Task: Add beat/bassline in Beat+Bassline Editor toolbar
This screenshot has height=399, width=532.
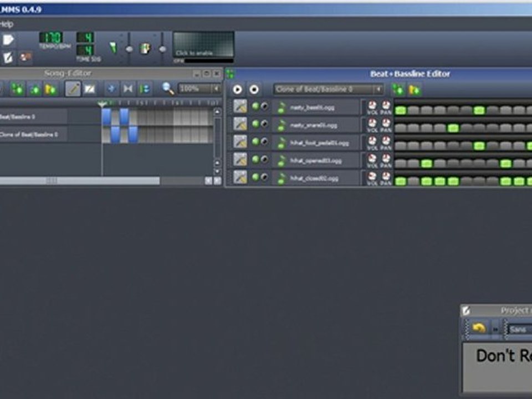Action: point(398,90)
